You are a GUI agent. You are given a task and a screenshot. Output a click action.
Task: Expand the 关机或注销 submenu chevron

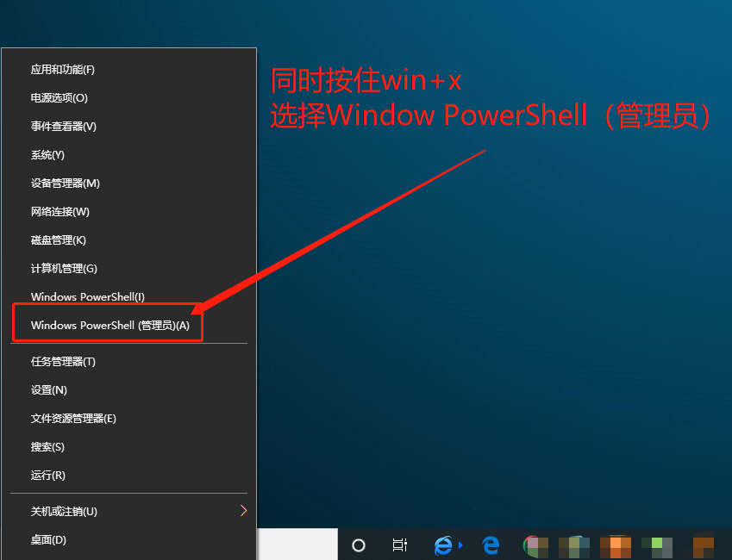click(x=243, y=511)
